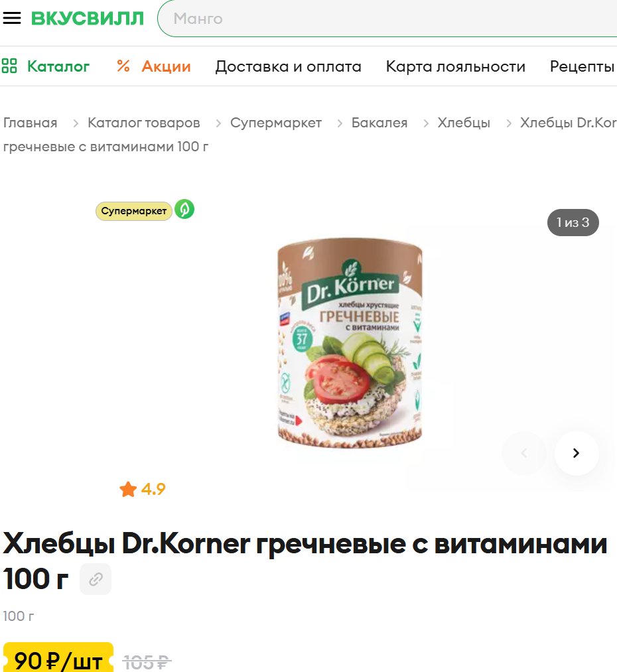The height and width of the screenshot is (672, 617).
Task: Navigate to Супермаркет breadcrumb
Action: pyautogui.click(x=276, y=123)
